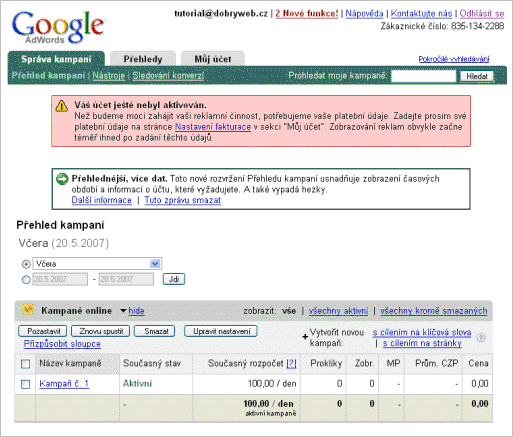Click the Prohledat moje kampaně search field
Screen dimensions: 513x437
tap(423, 76)
